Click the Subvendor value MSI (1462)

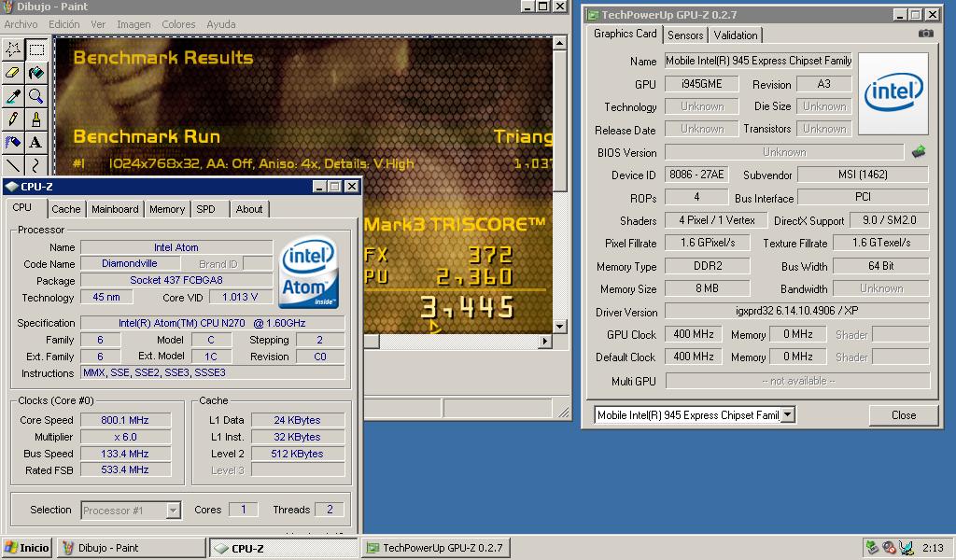point(863,175)
